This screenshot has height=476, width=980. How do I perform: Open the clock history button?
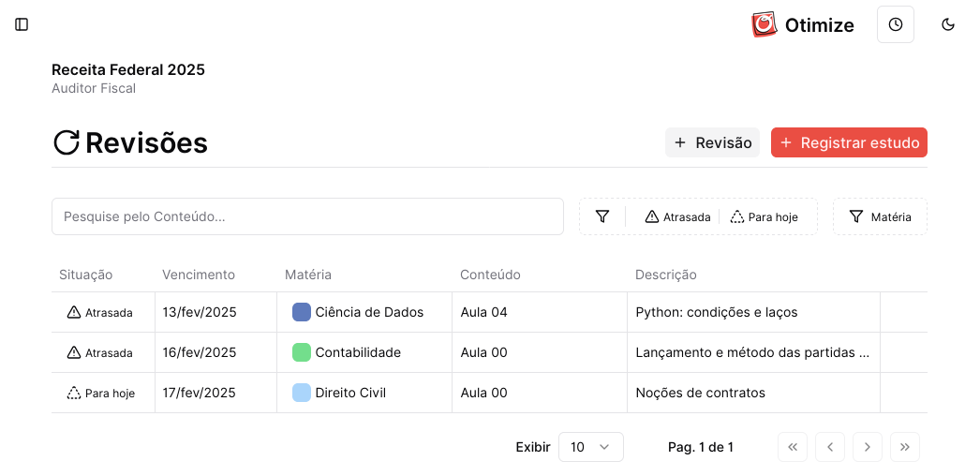(x=895, y=24)
